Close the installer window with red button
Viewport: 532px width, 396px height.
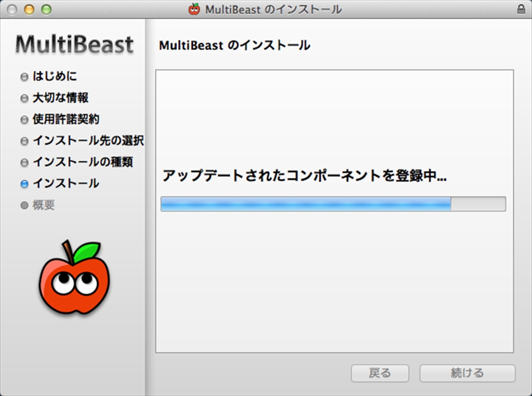tap(12, 9)
